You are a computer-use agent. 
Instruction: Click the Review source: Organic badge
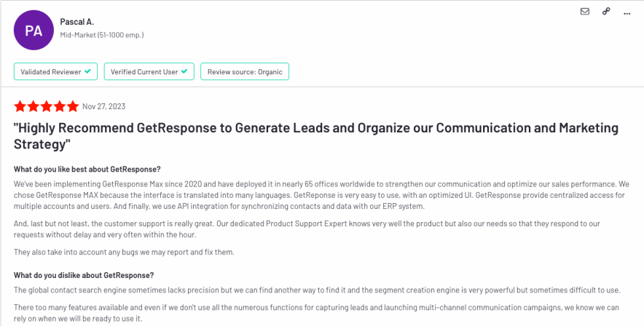[245, 71]
